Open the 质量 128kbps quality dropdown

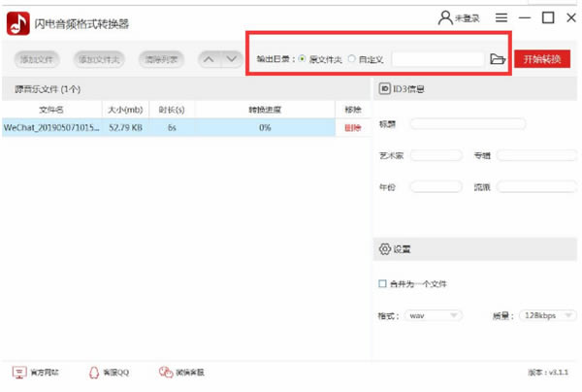tap(548, 315)
